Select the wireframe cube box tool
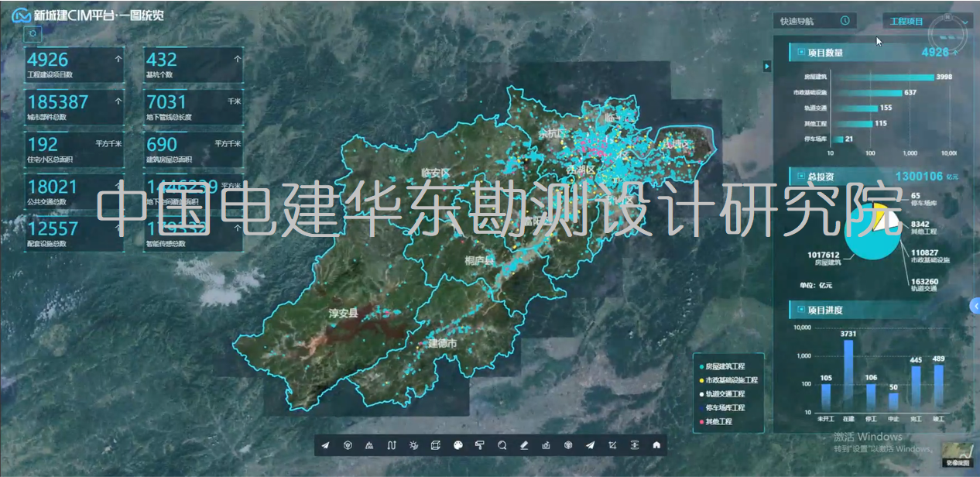Screen dimensions: 980x477 coord(435,445)
